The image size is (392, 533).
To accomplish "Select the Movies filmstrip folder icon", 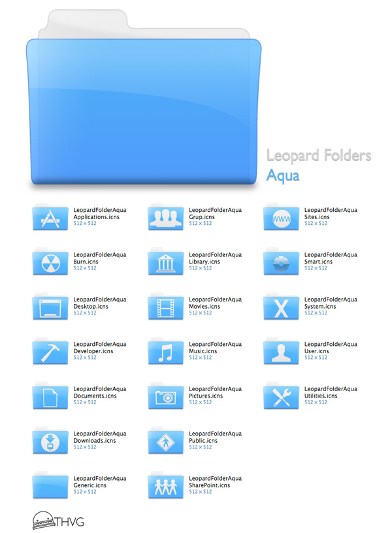I will [x=166, y=306].
